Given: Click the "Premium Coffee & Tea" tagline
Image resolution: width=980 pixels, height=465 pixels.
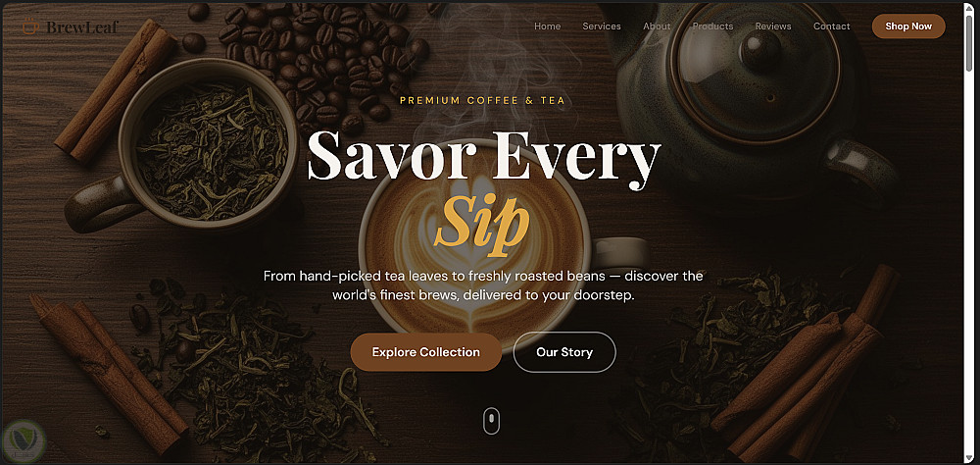Looking at the screenshot, I should click(482, 100).
